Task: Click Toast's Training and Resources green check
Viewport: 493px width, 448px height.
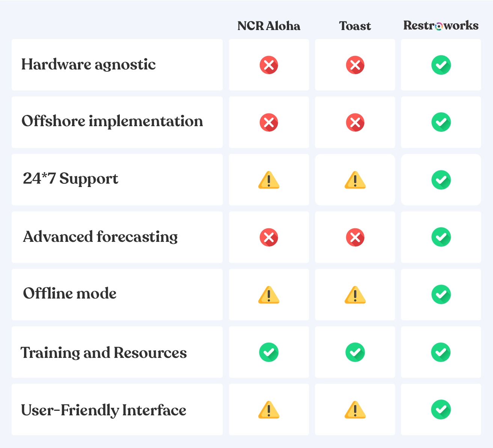Action: coord(355,352)
